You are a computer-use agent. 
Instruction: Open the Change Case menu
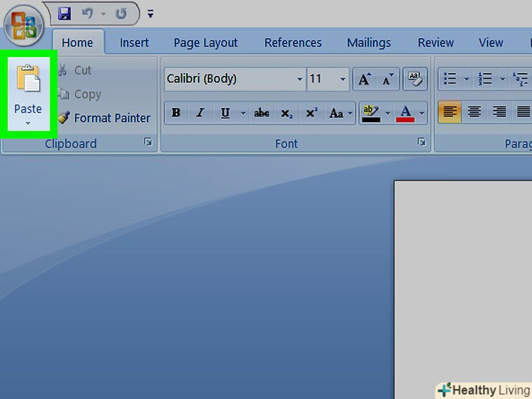click(341, 113)
